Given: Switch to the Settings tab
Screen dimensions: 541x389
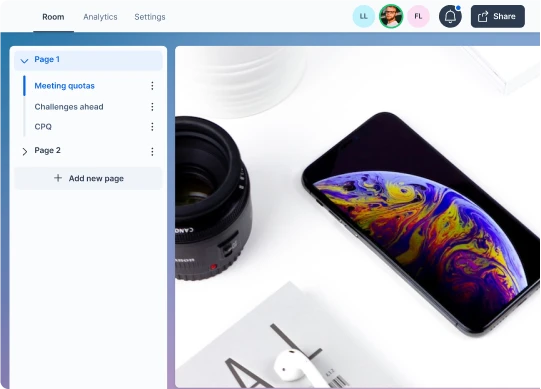Looking at the screenshot, I should click(x=150, y=17).
